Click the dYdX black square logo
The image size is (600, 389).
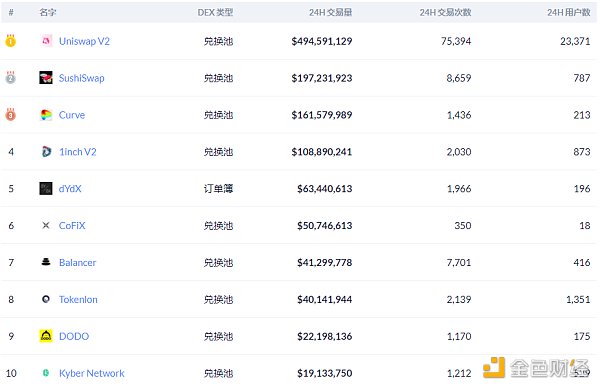coord(46,189)
